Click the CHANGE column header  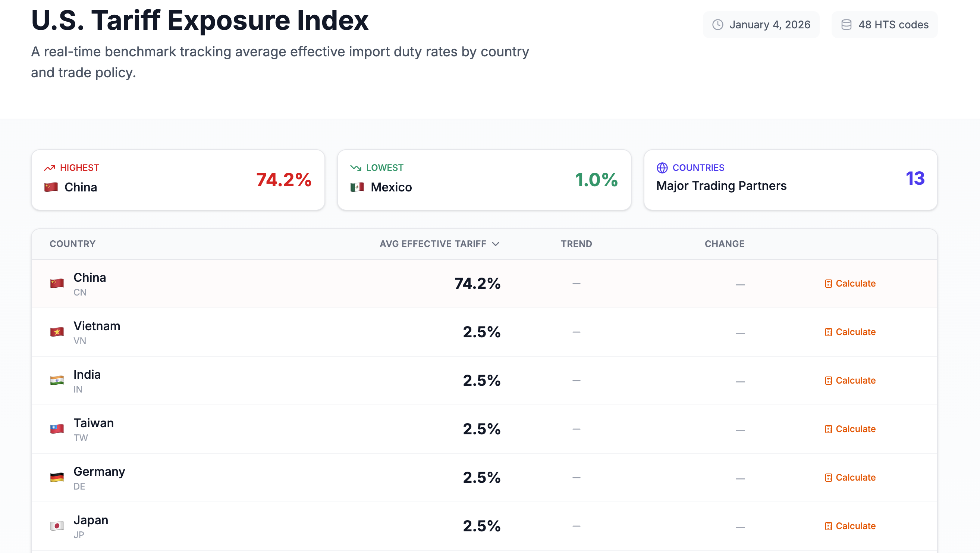tap(724, 244)
